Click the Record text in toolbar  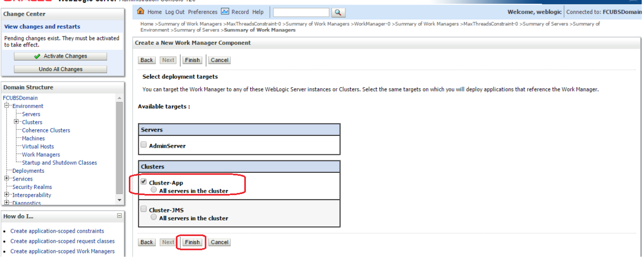coord(240,12)
